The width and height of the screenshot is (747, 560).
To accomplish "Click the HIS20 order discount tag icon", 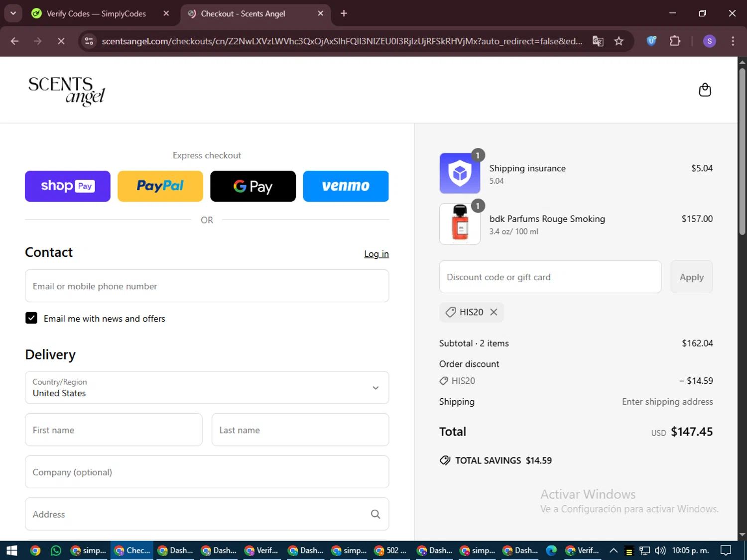I will [444, 381].
